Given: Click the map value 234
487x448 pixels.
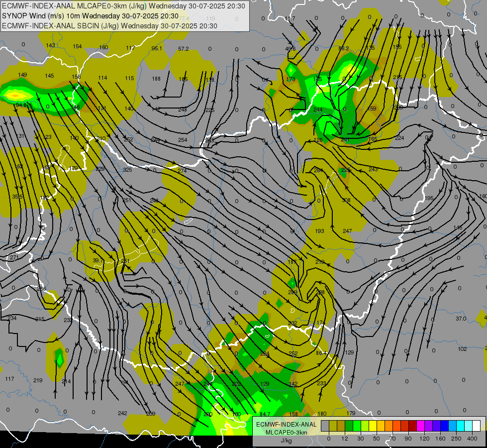Looking at the screenshot, I should 12,318.
